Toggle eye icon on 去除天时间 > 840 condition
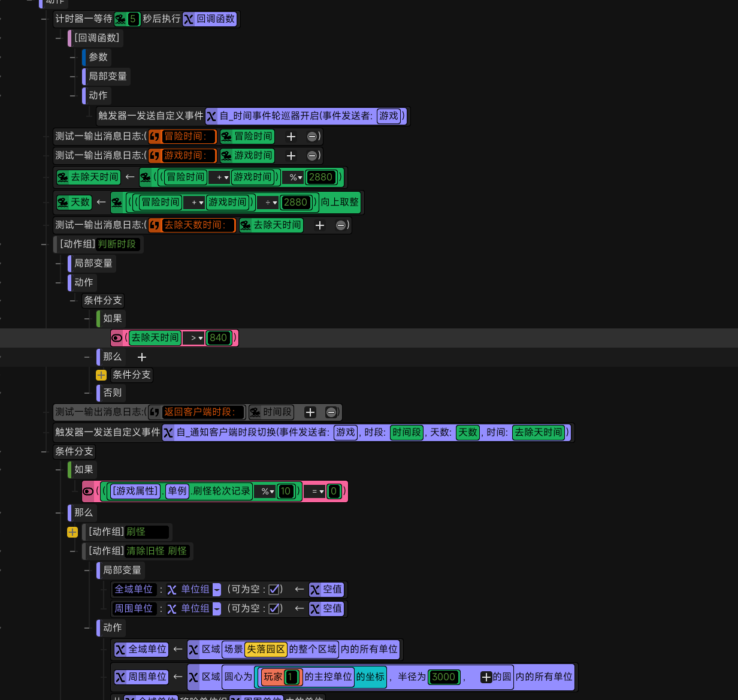Image resolution: width=738 pixels, height=700 pixels. click(117, 338)
